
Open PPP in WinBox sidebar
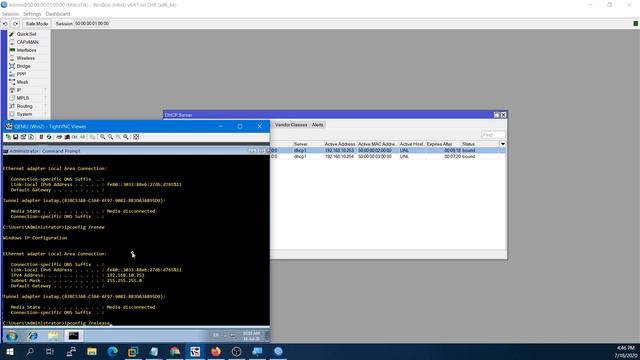coord(21,74)
